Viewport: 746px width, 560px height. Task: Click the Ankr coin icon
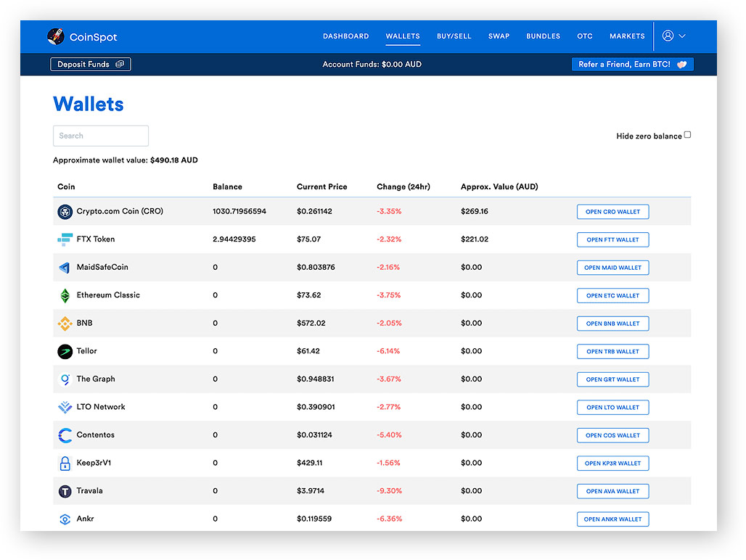click(x=65, y=519)
